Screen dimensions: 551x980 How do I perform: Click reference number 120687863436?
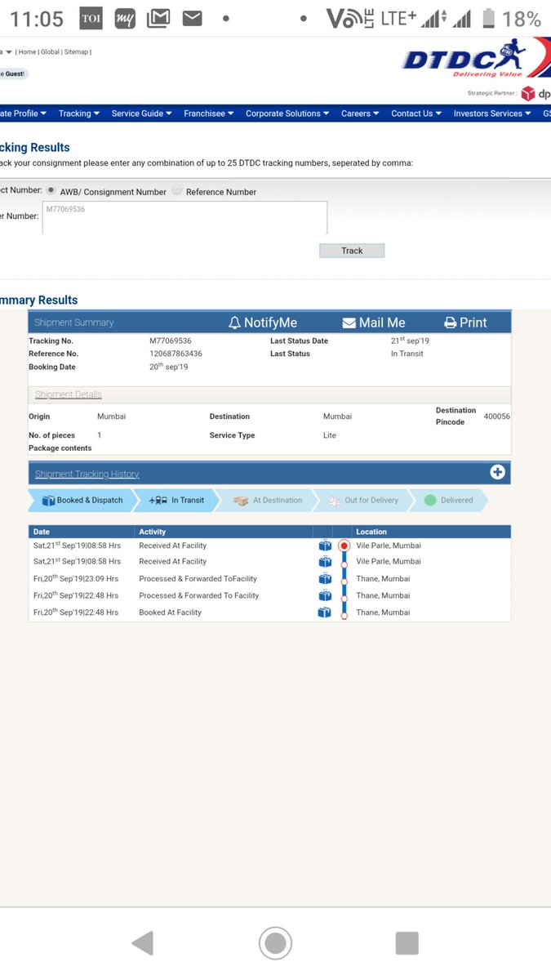(x=176, y=354)
